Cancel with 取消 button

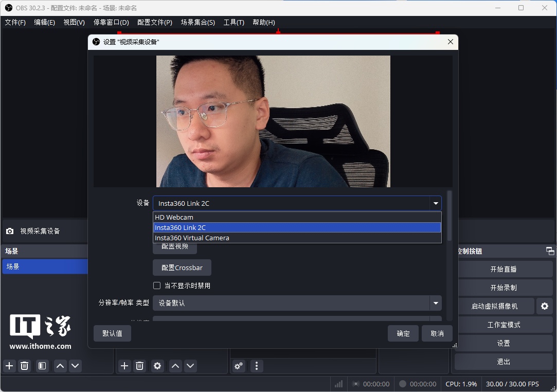[437, 333]
